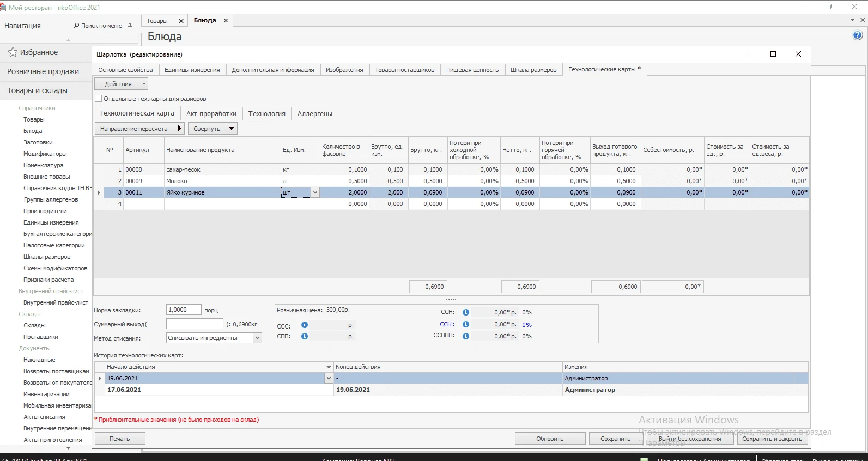The image size is (868, 461).
Task: Select the 17.06.2021 history row
Action: [x=218, y=390]
